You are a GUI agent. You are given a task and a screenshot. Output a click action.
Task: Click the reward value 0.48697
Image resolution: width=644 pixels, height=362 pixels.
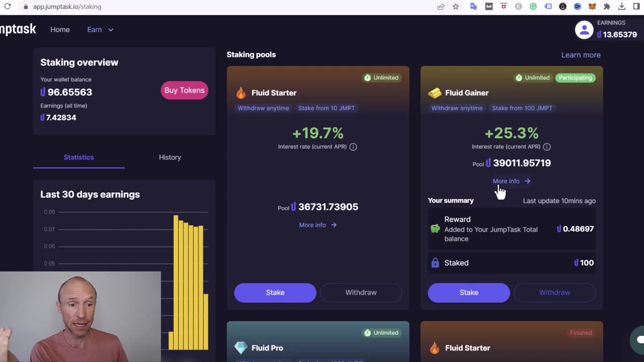point(575,229)
